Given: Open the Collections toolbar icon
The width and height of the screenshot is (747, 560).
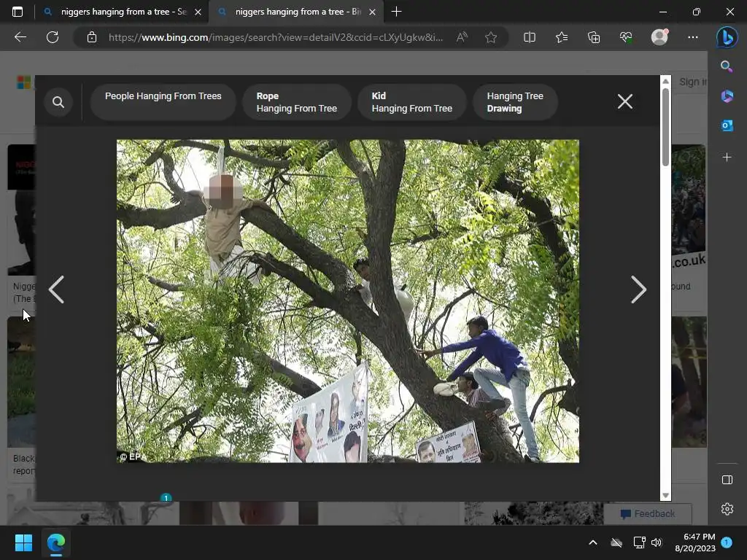Looking at the screenshot, I should 594,37.
